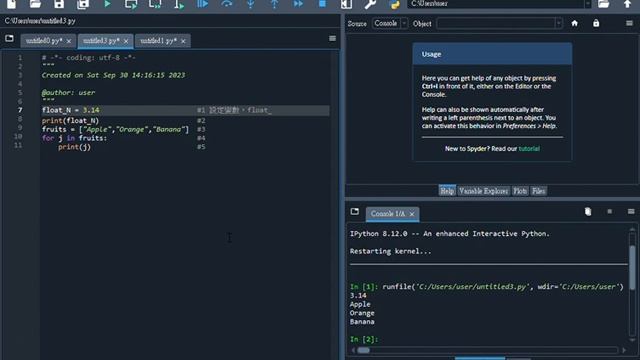This screenshot has width=640, height=360.
Task: Select the Console 1/A tab
Action: pyautogui.click(x=388, y=213)
